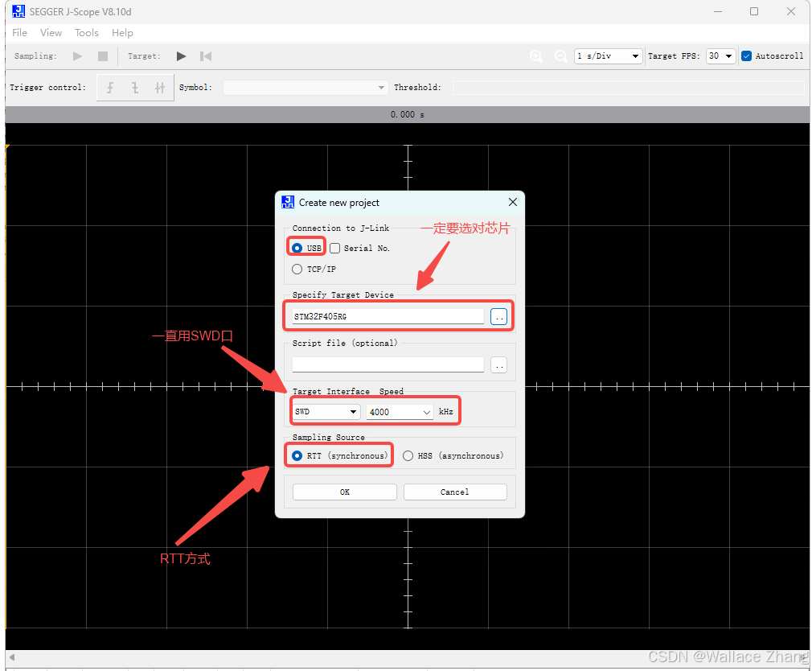Close the SEGGER J-Scope window
This screenshot has height=671, width=812.
(791, 11)
